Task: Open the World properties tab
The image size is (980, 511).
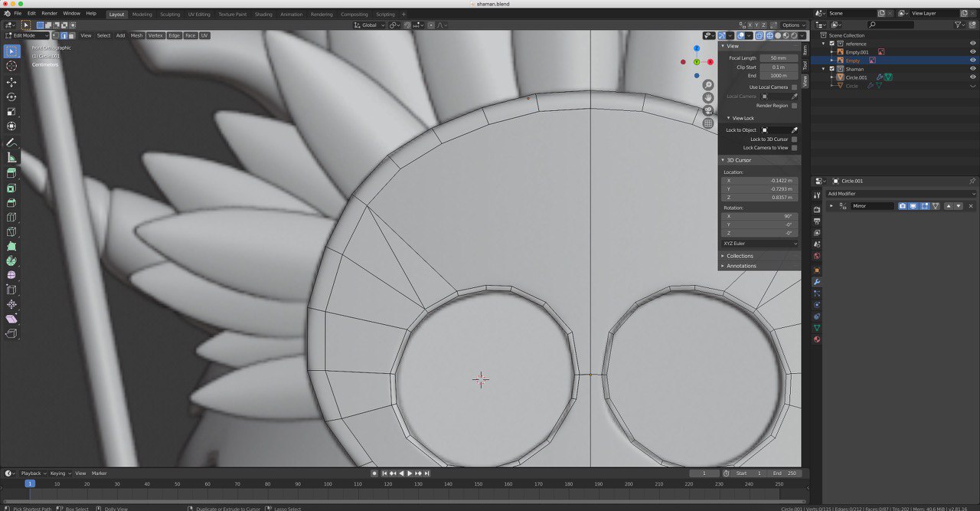Action: [x=817, y=256]
